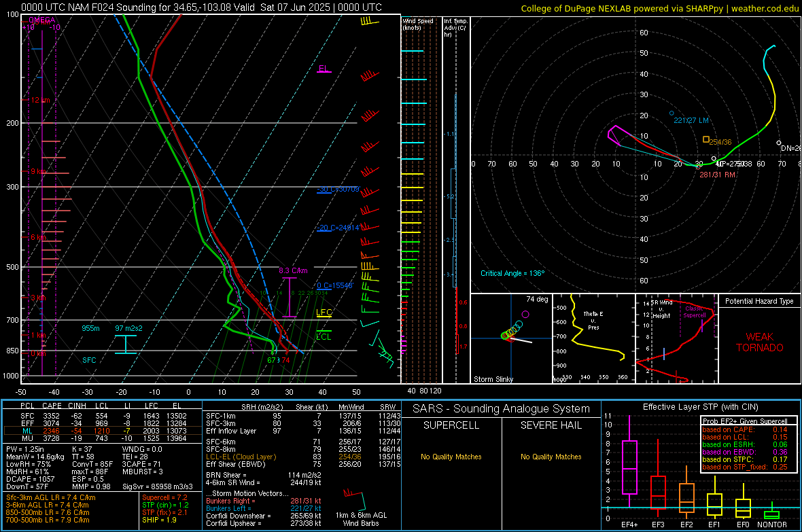Click the LCL-EL (Cloud Layer) row
Viewport: 802px width, 532px height.
[303, 457]
